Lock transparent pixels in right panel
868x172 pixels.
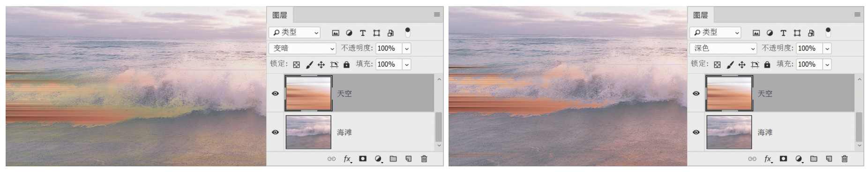(717, 64)
